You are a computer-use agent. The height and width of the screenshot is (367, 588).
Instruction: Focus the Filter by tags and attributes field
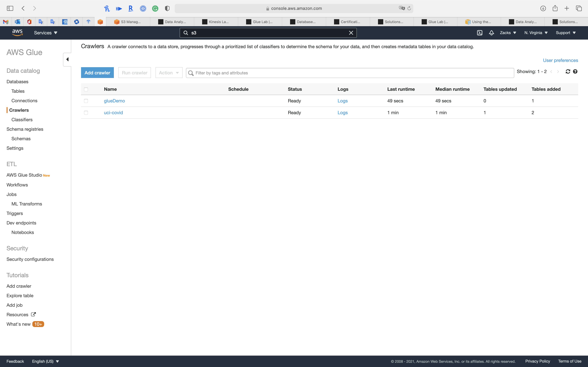click(x=350, y=73)
